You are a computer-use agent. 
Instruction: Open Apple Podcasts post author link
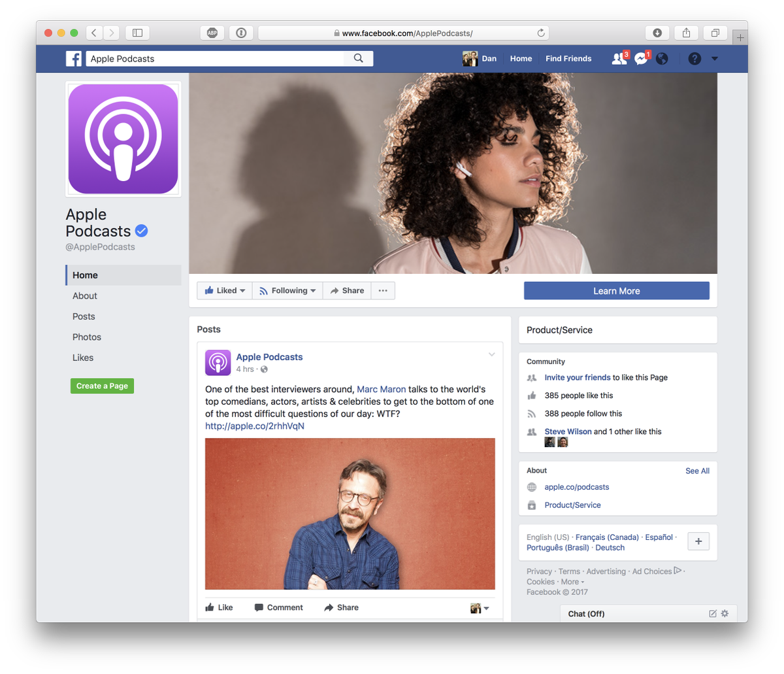pyautogui.click(x=269, y=357)
